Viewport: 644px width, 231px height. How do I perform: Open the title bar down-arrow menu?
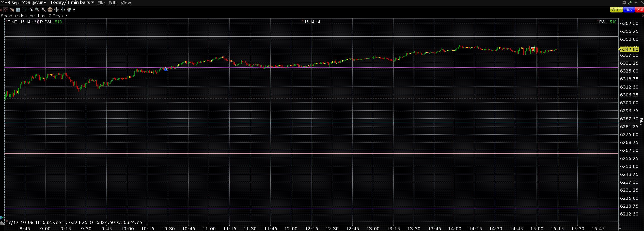[636, 2]
